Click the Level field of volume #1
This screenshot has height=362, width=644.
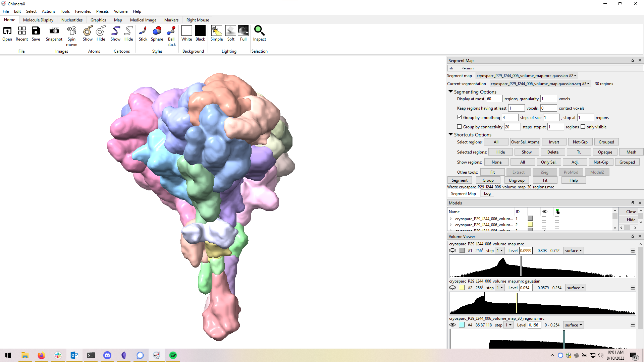pyautogui.click(x=526, y=250)
